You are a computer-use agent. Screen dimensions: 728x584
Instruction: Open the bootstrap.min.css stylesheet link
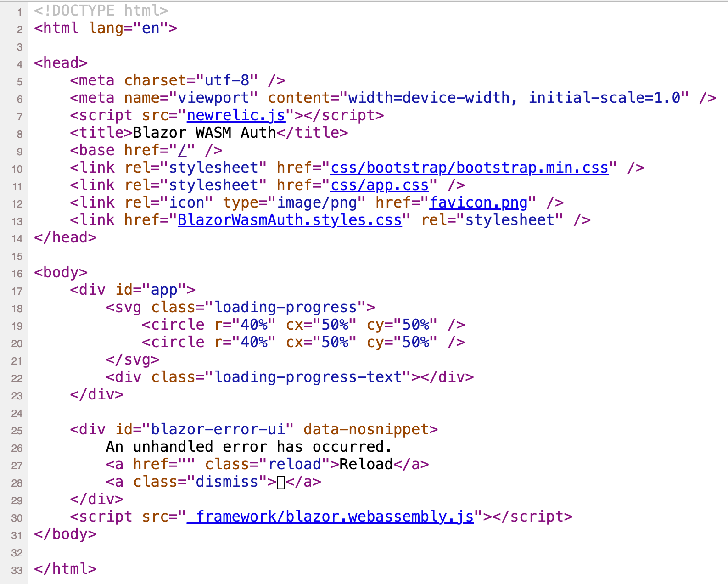point(469,168)
